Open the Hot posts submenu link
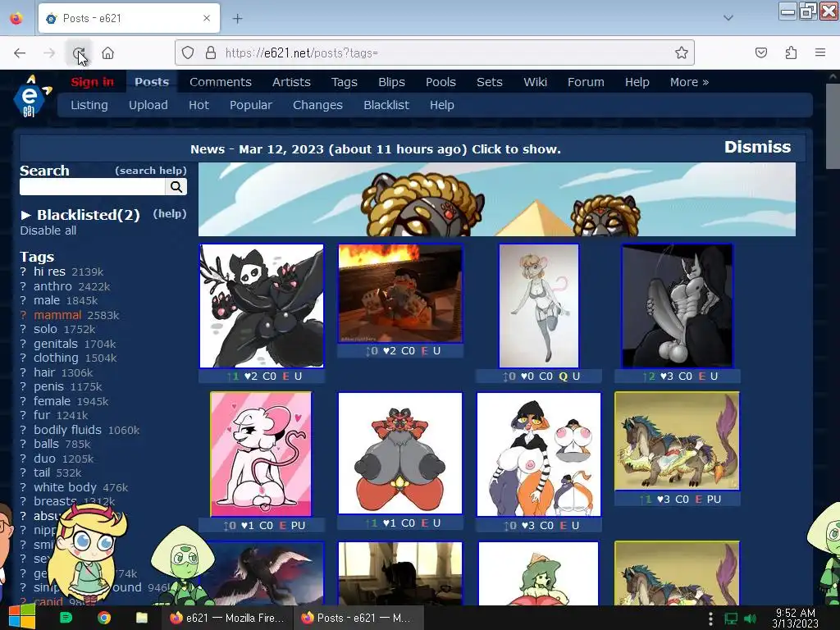Viewport: 840px width, 630px height. 199,105
